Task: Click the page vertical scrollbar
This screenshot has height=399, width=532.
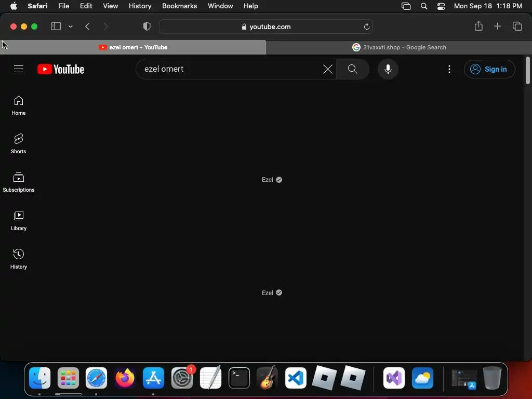Action: [528, 71]
